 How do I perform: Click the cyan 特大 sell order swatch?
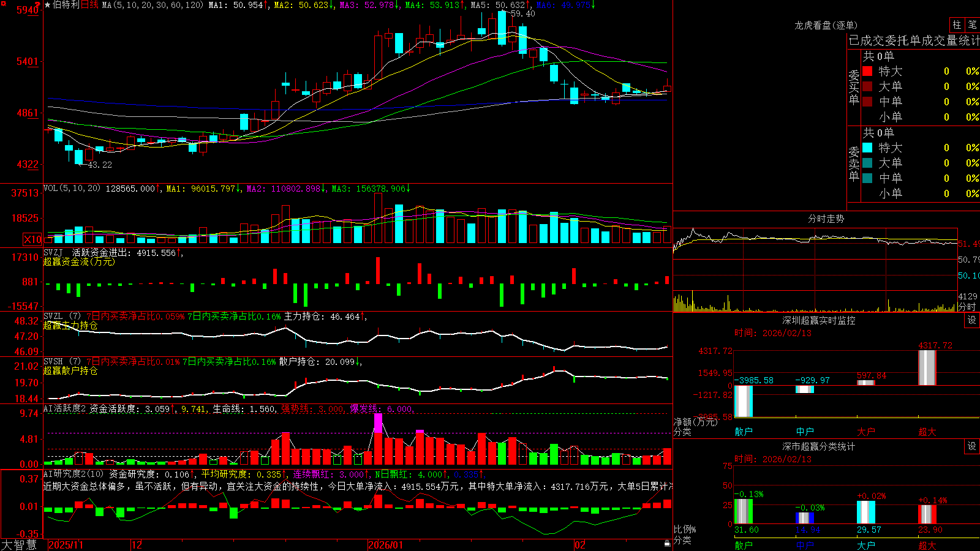coord(867,148)
